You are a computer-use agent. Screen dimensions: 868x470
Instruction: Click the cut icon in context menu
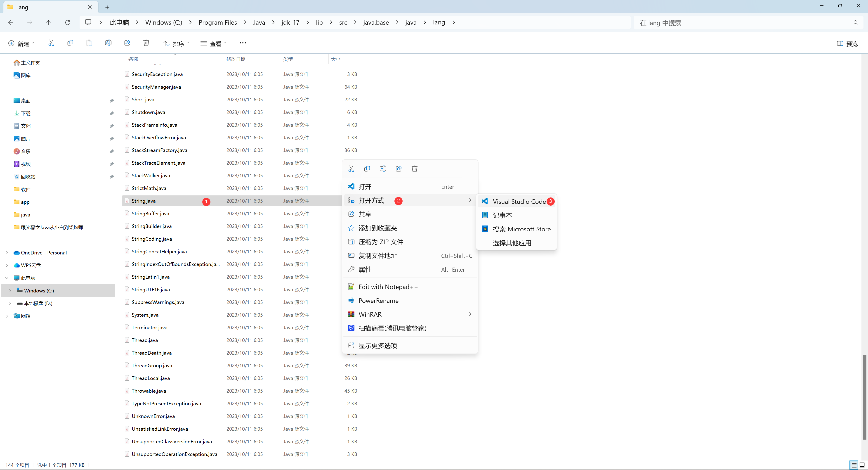click(351, 169)
